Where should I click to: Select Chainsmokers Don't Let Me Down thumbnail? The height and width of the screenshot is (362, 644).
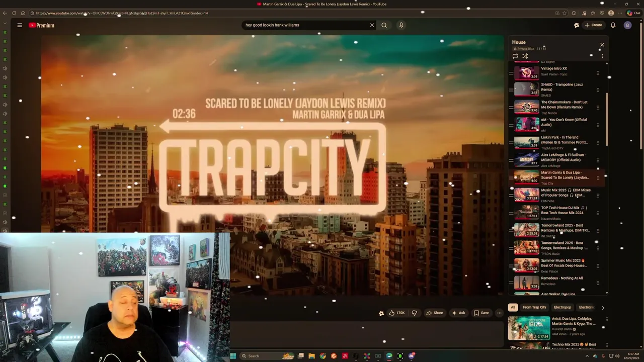(526, 108)
